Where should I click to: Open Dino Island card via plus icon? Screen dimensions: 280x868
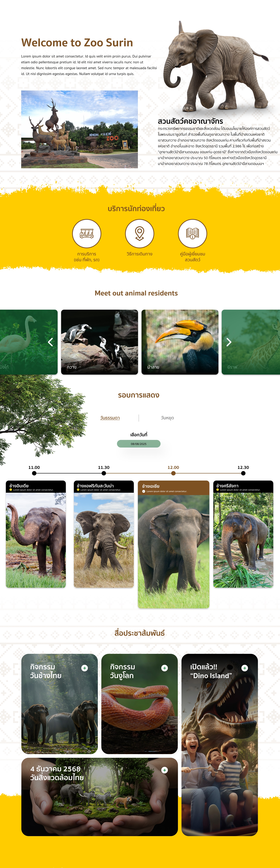tap(245, 668)
